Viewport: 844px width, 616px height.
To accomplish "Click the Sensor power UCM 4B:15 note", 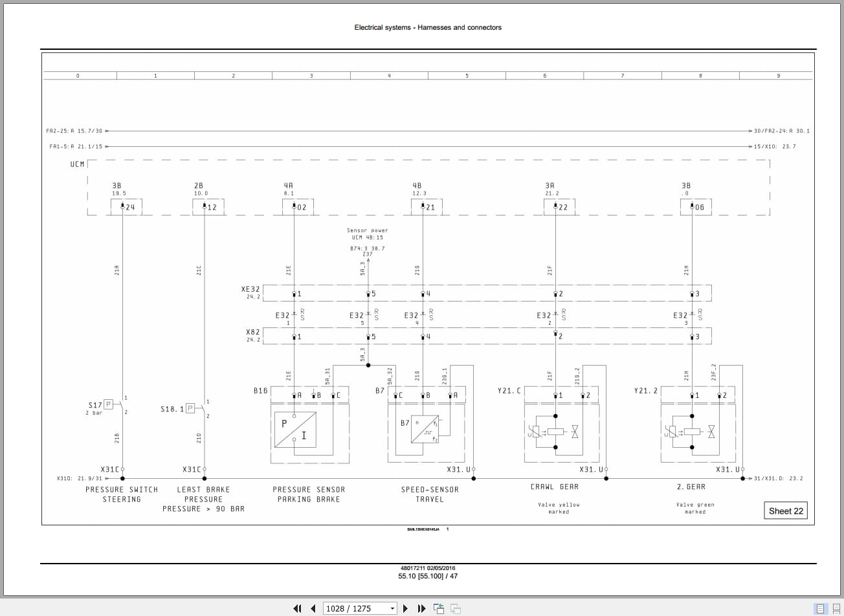I will tap(368, 234).
